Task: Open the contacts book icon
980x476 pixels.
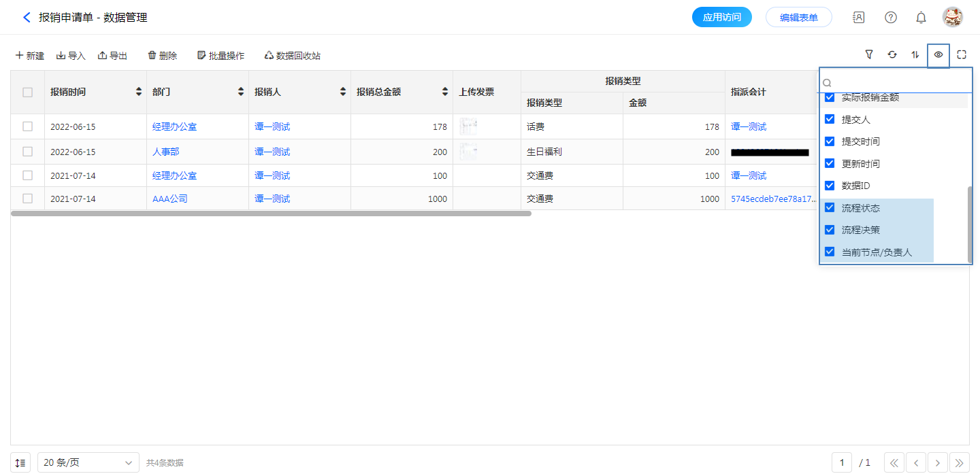Action: [x=859, y=18]
